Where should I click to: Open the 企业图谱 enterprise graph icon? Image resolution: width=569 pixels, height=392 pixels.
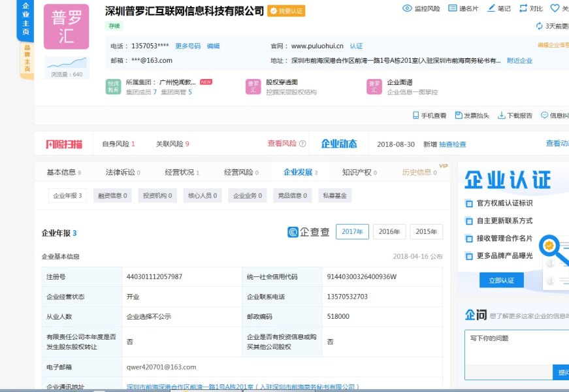pyautogui.click(x=374, y=87)
